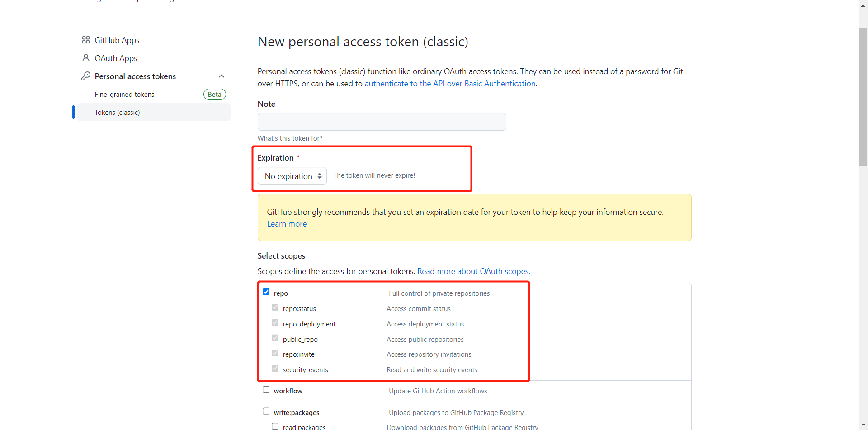Click Learn more about expiration
Screen dimensions: 868x430
pyautogui.click(x=287, y=224)
